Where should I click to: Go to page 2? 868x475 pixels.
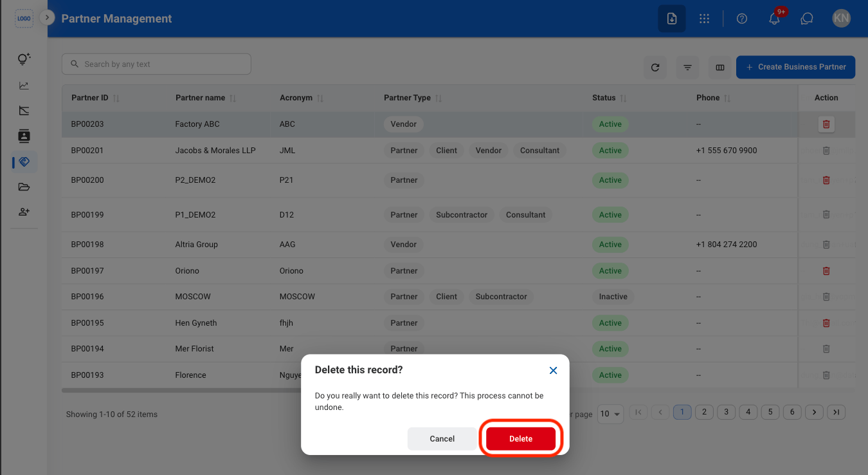pos(704,412)
